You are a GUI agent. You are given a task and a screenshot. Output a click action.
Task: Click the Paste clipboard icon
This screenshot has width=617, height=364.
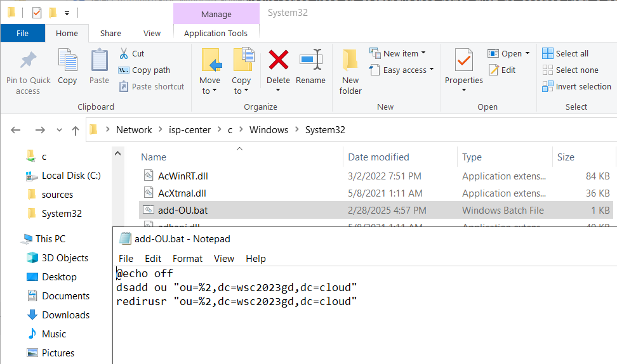tap(99, 60)
